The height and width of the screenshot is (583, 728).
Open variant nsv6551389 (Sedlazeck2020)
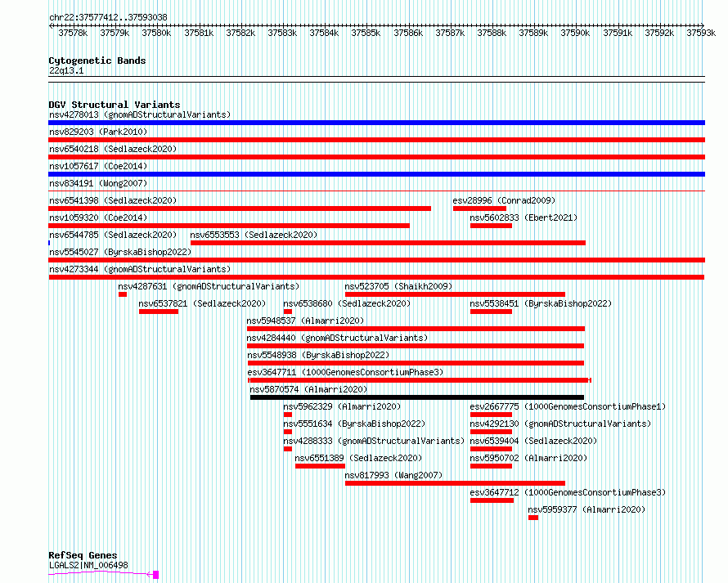point(358,458)
